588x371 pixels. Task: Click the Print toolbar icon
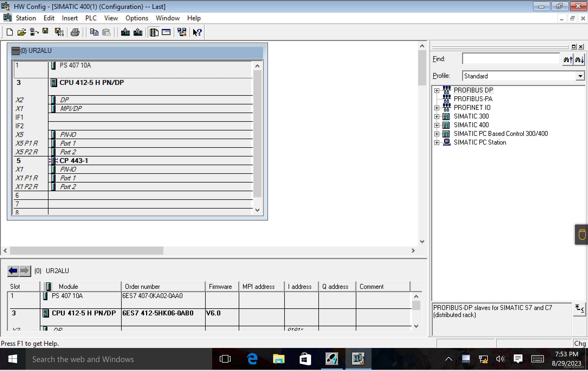point(75,32)
